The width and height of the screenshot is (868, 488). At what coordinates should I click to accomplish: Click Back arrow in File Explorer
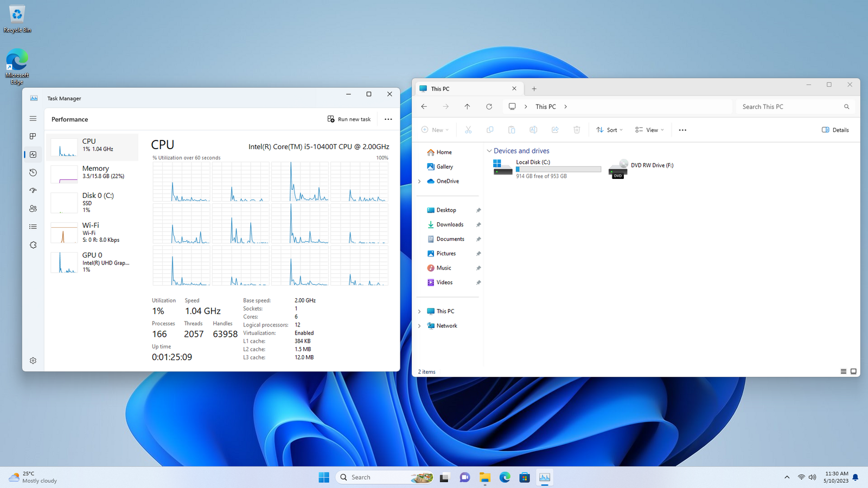click(424, 107)
